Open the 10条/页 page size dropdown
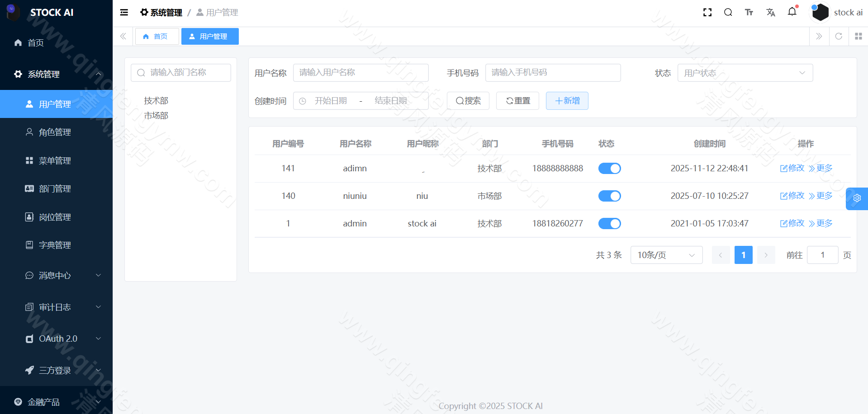 pyautogui.click(x=666, y=255)
